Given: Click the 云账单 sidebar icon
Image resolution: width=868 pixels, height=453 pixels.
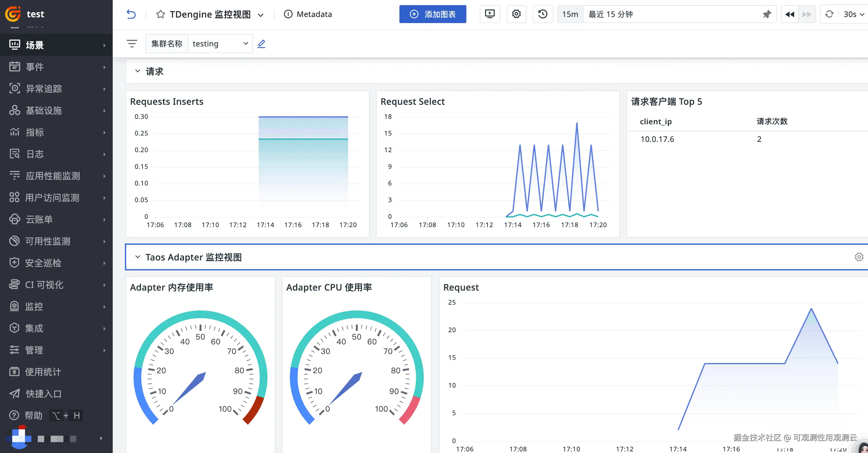Looking at the screenshot, I should (x=14, y=219).
